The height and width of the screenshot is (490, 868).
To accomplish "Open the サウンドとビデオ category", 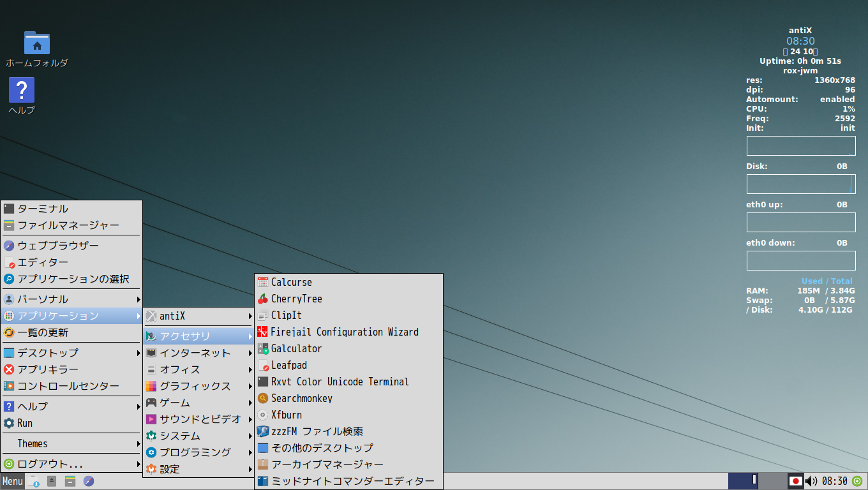I will point(198,419).
